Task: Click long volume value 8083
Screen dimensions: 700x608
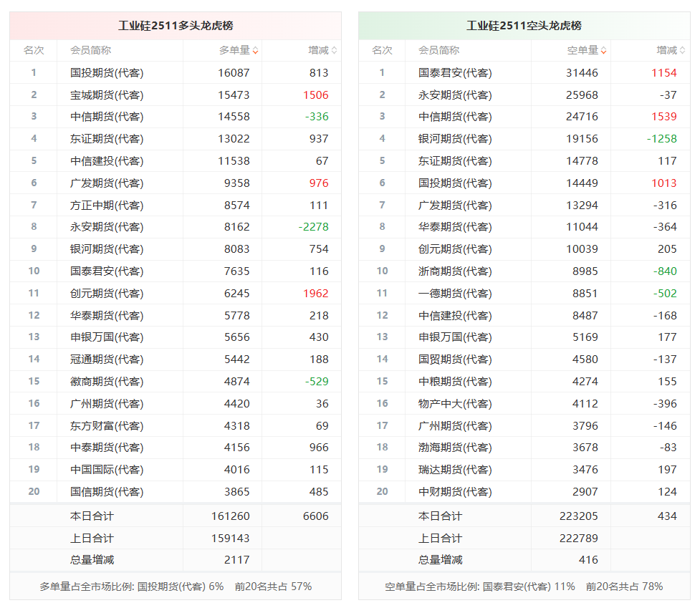Action: 237,249
